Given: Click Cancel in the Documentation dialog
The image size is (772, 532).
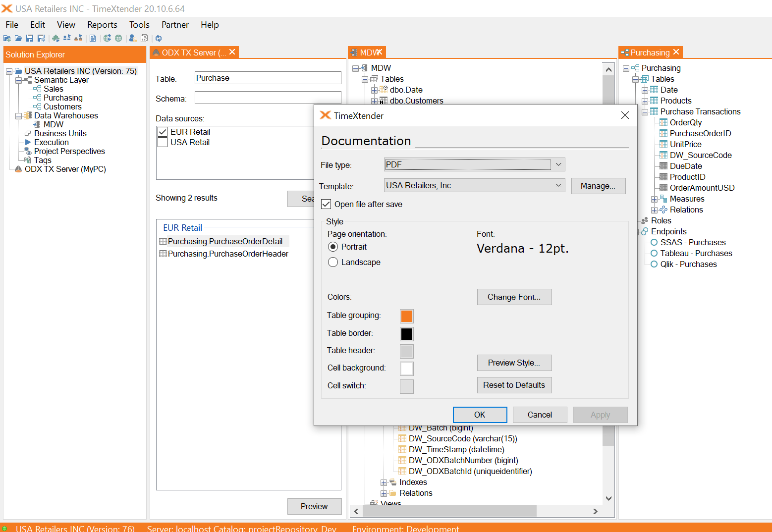Looking at the screenshot, I should (x=540, y=415).
